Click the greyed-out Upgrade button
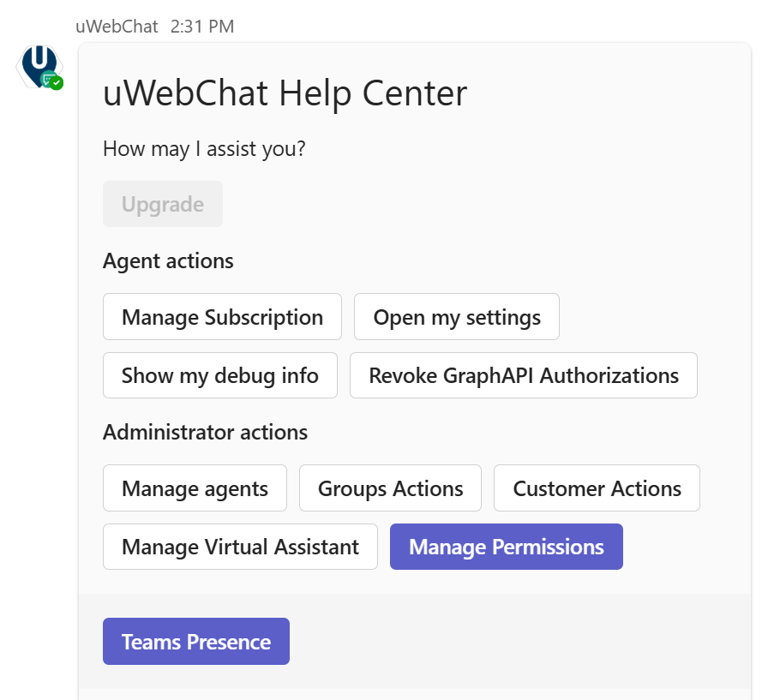762x700 pixels. pos(163,204)
